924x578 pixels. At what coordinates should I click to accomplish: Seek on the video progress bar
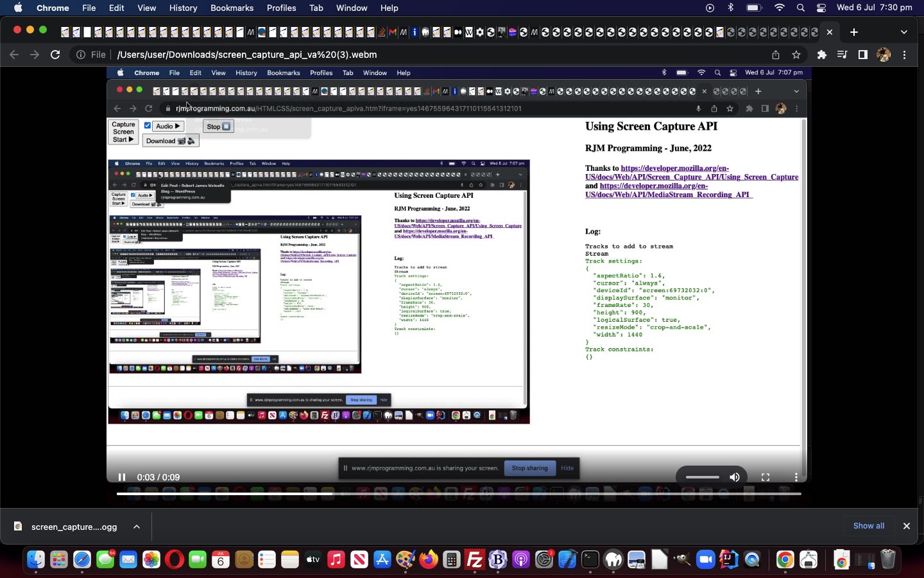tap(459, 494)
